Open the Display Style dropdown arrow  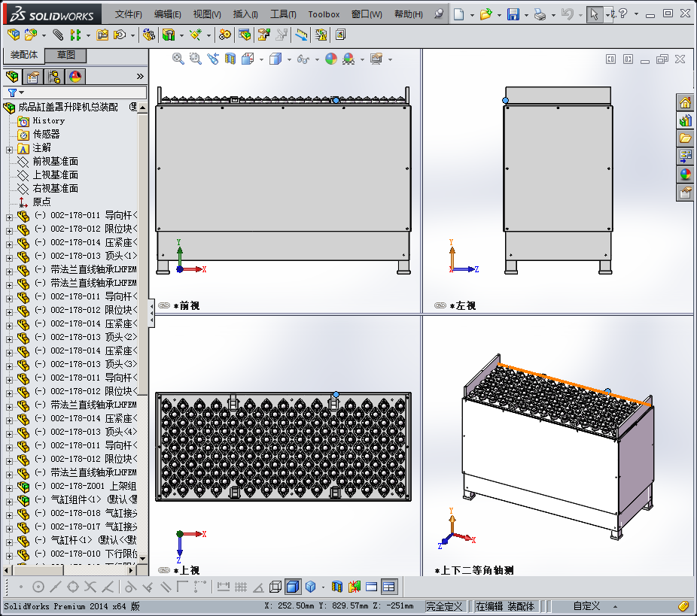click(x=289, y=59)
